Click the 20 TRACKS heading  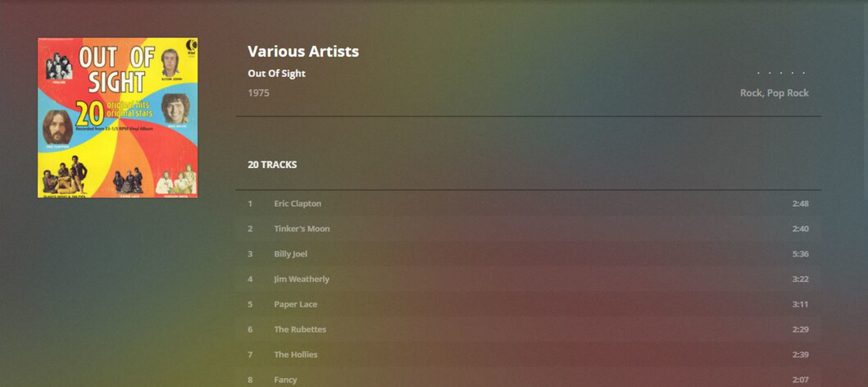coord(272,165)
